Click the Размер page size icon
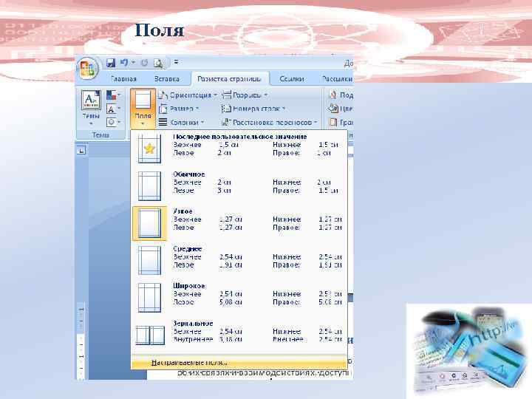 (163, 109)
